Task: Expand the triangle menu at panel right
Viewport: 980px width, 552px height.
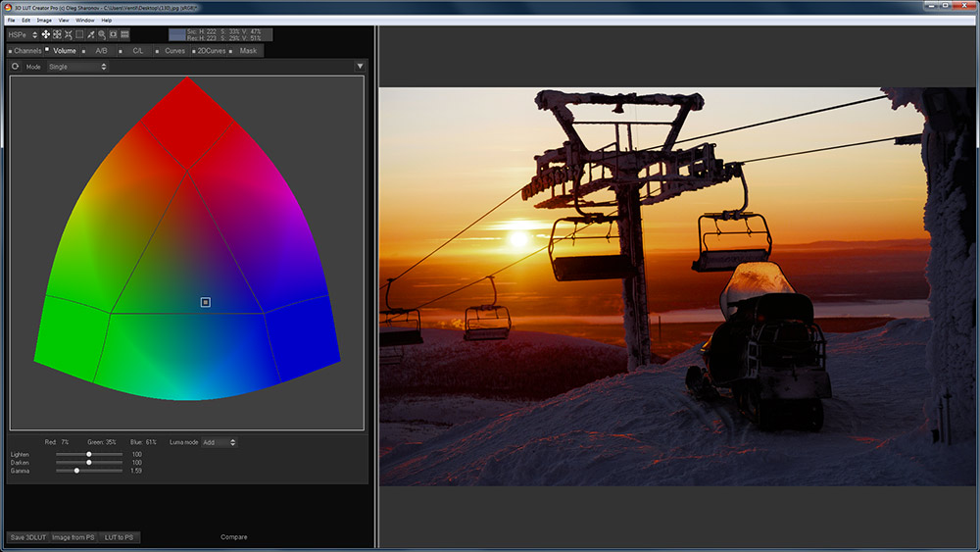Action: click(x=360, y=67)
